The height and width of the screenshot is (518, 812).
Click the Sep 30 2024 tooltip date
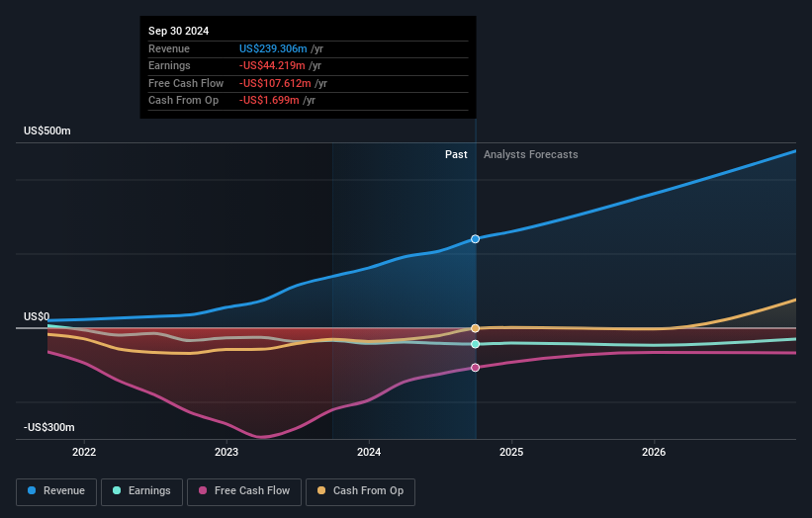(179, 31)
